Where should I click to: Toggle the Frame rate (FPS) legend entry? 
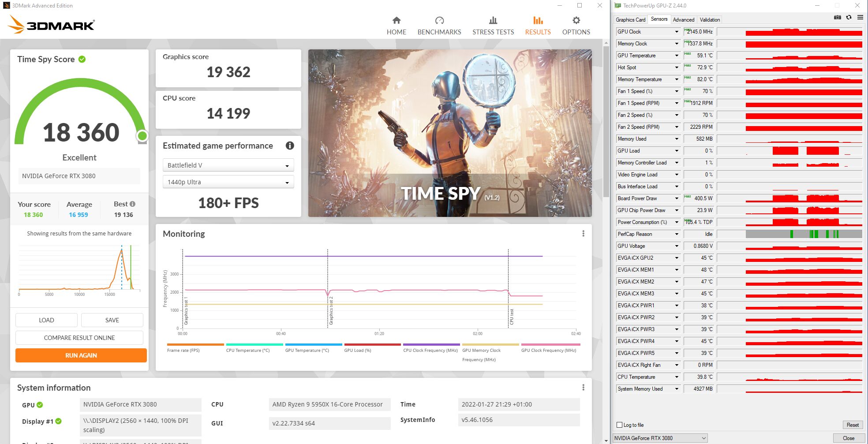pyautogui.click(x=195, y=348)
